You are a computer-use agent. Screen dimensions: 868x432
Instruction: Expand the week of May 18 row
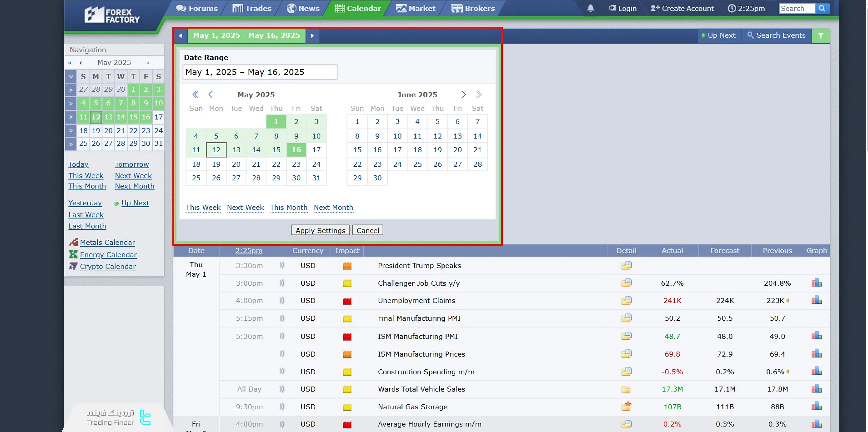[70, 131]
